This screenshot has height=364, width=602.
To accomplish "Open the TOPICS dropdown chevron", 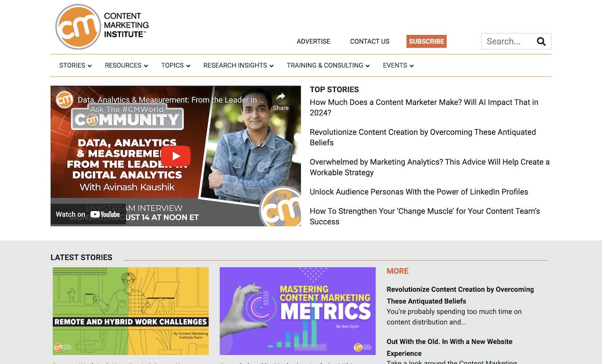I will coord(188,66).
